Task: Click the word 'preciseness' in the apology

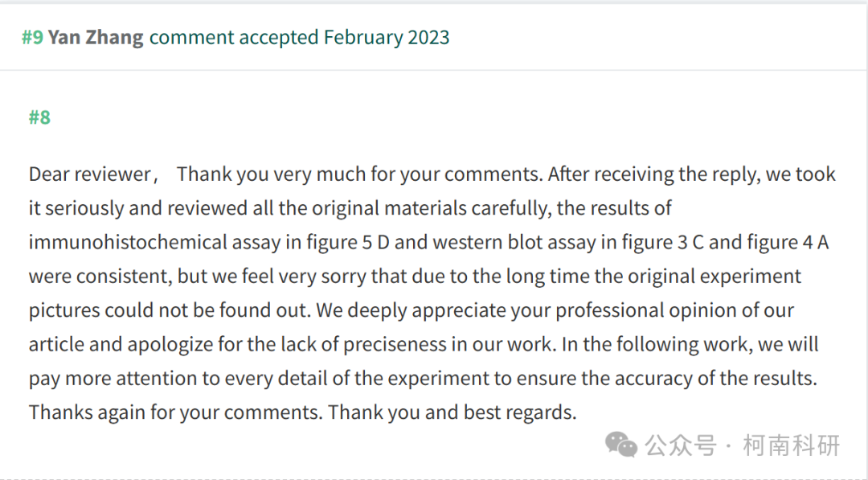Action: [395, 344]
